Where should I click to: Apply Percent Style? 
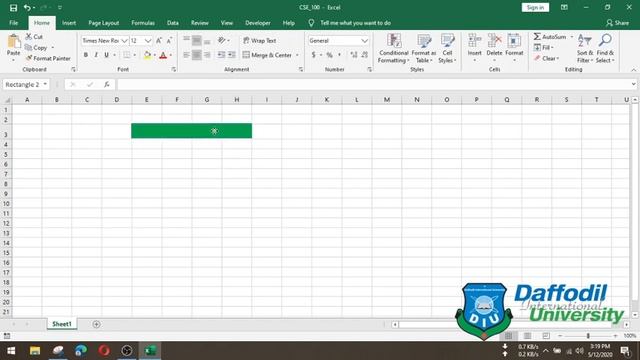pyautogui.click(x=329, y=55)
